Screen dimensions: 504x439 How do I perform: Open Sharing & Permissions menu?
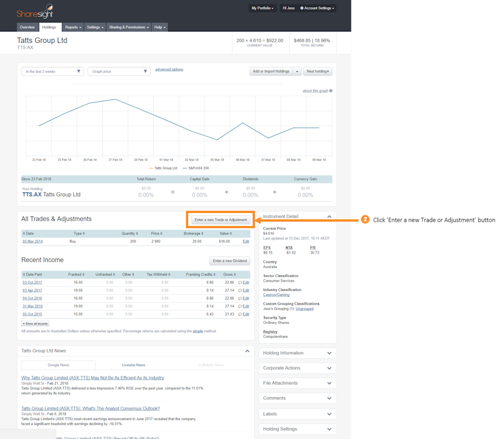pos(129,28)
